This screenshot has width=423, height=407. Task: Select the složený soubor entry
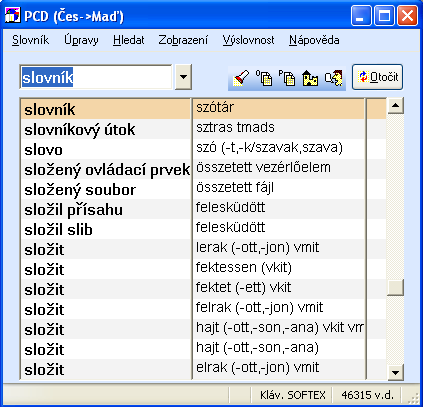click(105, 189)
